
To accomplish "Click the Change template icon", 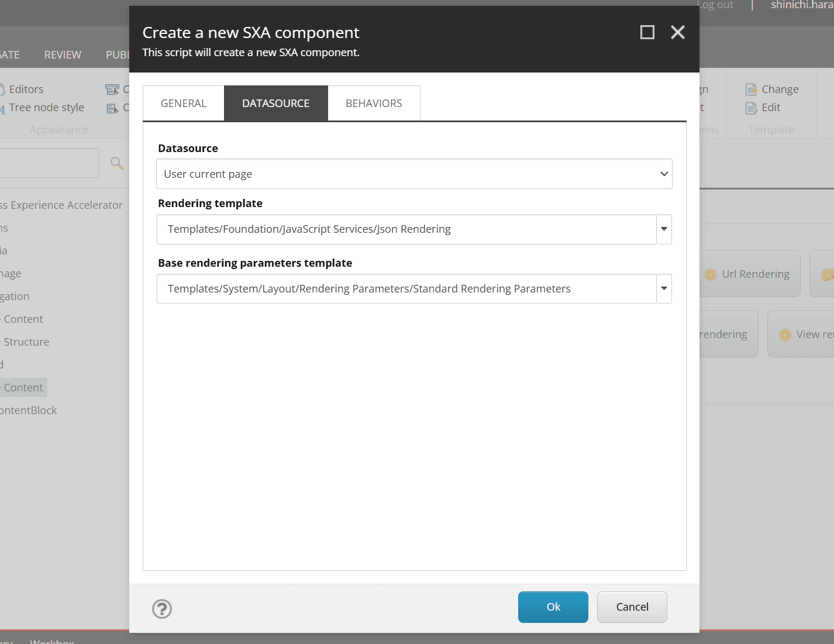I will tap(752, 89).
